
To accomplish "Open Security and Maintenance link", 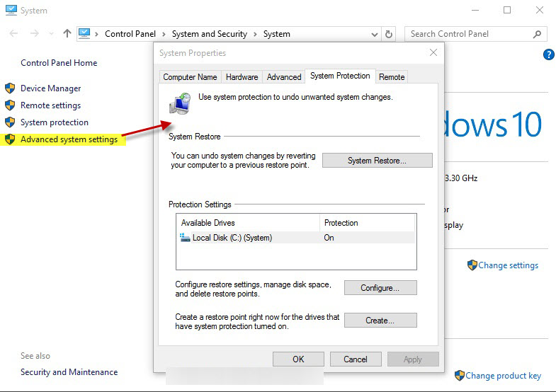I will pos(69,371).
